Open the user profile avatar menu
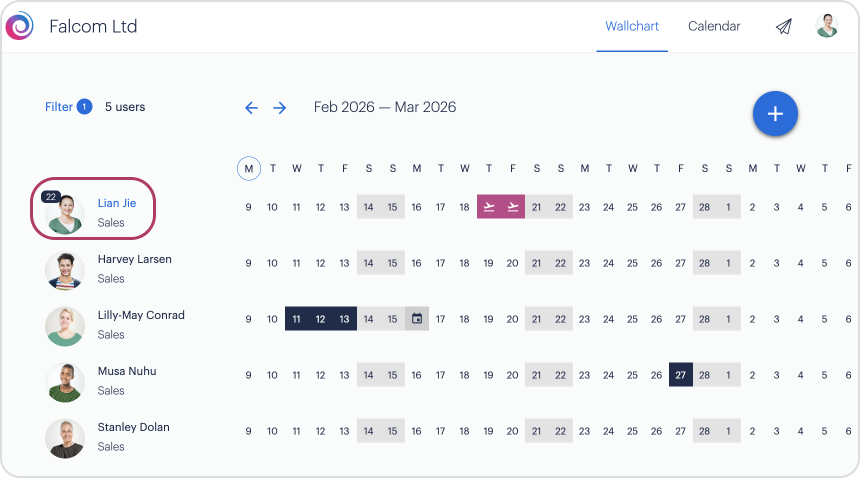 point(827,26)
